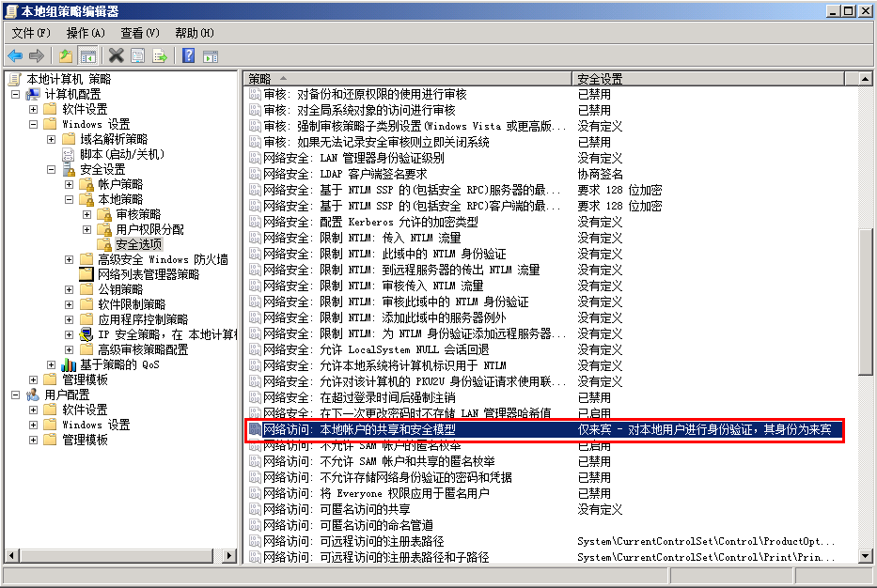The height and width of the screenshot is (588, 877).
Task: Click the 基于策略的 QoS chart icon
Action: pos(69,364)
